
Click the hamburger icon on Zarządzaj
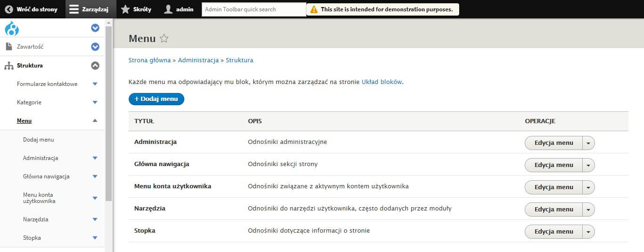point(74,9)
